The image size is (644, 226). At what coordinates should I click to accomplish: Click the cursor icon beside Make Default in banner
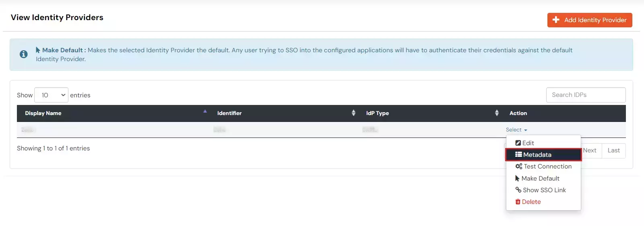point(38,50)
